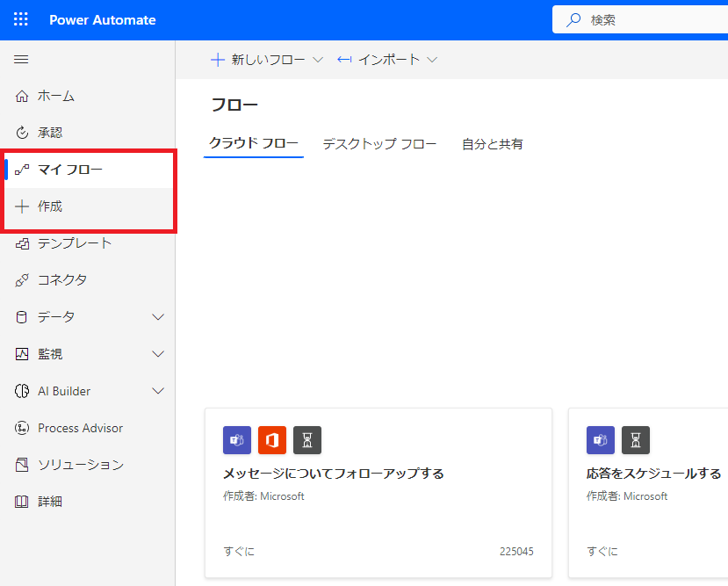Click the 詳細 book icon

22,502
